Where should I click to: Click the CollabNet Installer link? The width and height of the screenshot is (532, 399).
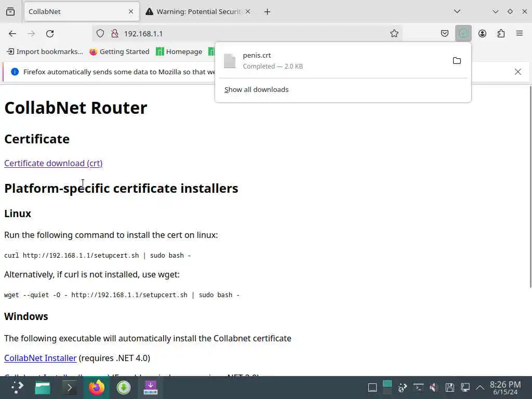pos(41,358)
